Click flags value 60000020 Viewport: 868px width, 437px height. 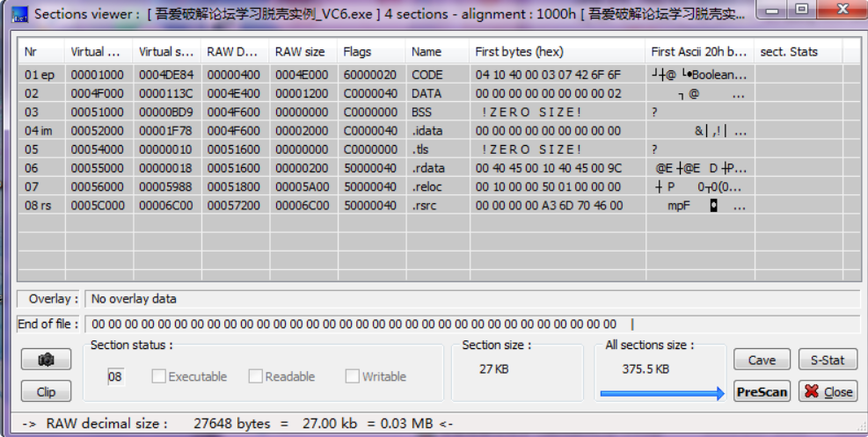pyautogui.click(x=370, y=75)
